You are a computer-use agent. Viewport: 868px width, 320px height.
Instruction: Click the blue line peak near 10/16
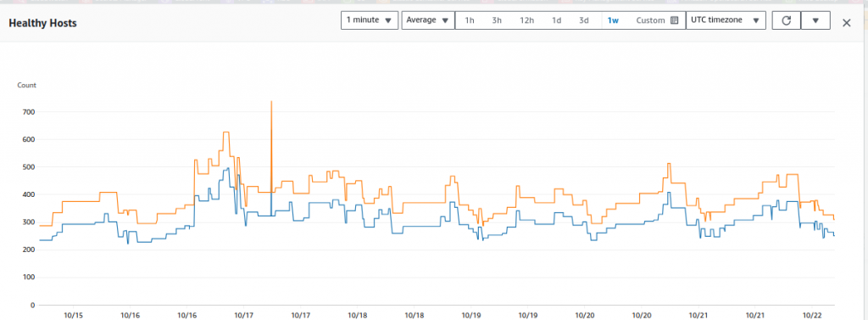click(227, 169)
